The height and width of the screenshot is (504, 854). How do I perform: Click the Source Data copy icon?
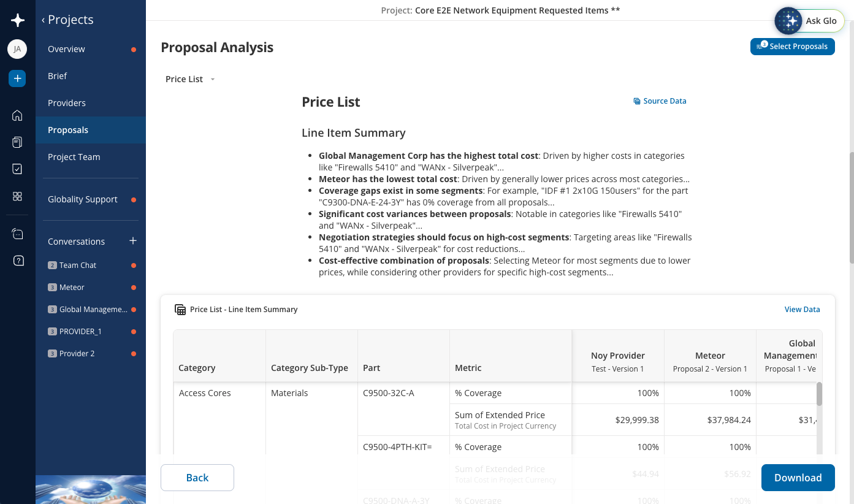[x=637, y=101]
